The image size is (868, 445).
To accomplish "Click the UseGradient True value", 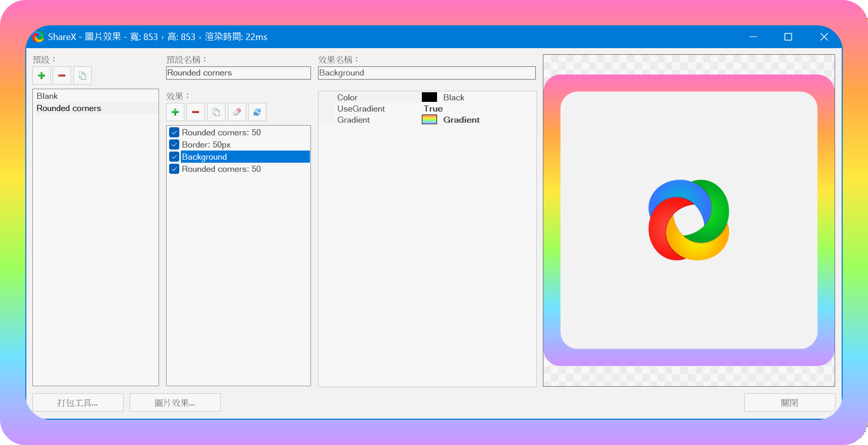I will click(x=433, y=108).
